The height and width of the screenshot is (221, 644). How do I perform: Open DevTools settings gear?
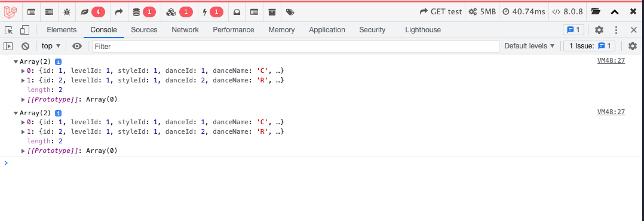click(599, 30)
